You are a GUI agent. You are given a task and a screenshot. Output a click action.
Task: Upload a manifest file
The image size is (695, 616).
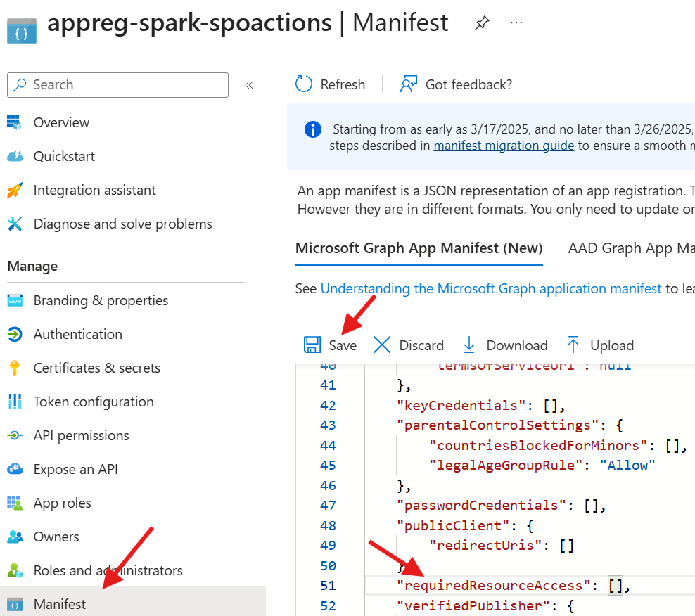(x=600, y=345)
